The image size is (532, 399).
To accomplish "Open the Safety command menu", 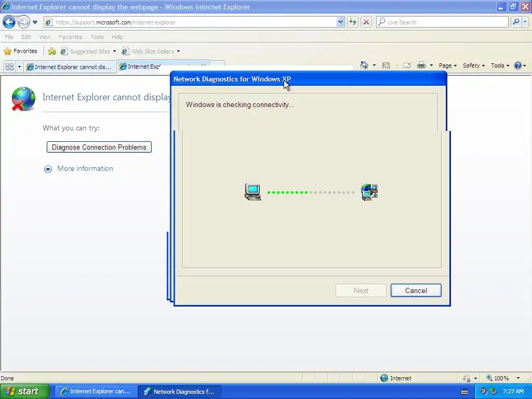I will click(474, 65).
